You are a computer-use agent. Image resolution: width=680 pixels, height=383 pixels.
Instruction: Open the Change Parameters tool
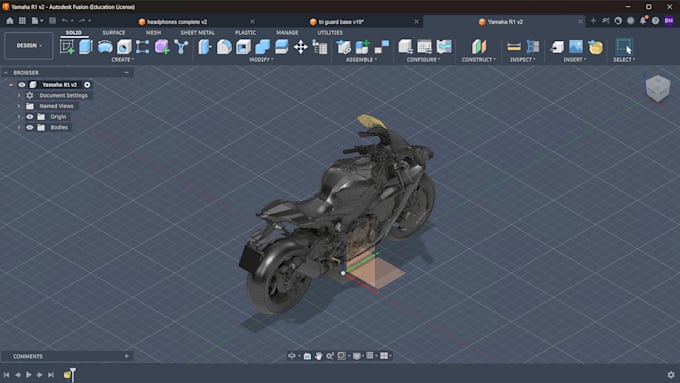pyautogui.click(x=320, y=47)
